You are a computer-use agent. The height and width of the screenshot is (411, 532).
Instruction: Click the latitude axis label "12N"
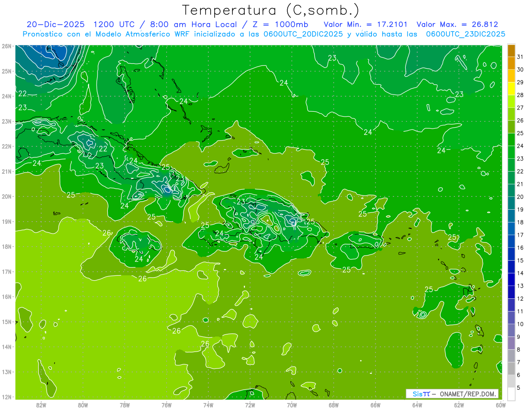pos(7,397)
